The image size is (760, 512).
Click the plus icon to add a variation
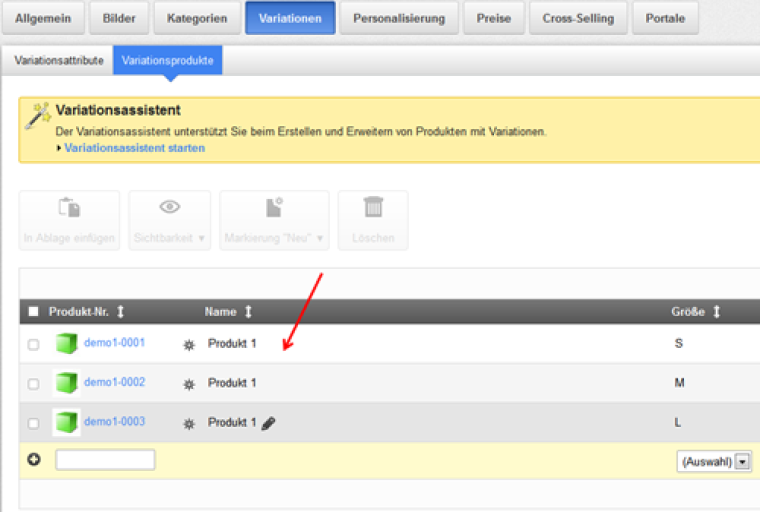(34, 460)
